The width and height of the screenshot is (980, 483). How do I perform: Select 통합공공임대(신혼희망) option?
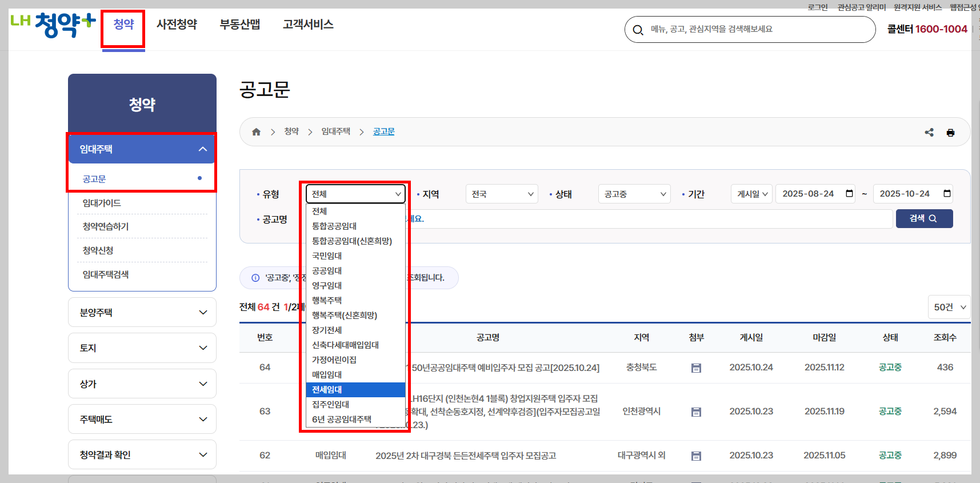pos(355,241)
